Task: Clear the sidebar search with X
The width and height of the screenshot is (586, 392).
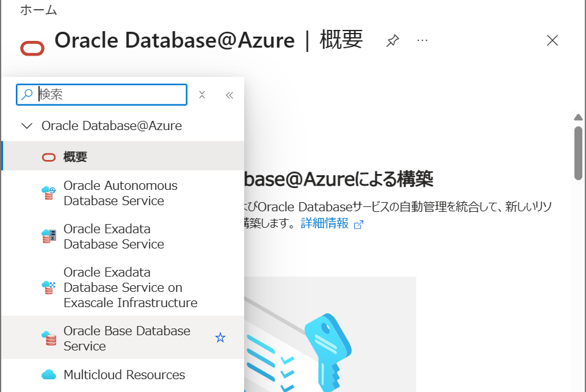Action: point(202,95)
